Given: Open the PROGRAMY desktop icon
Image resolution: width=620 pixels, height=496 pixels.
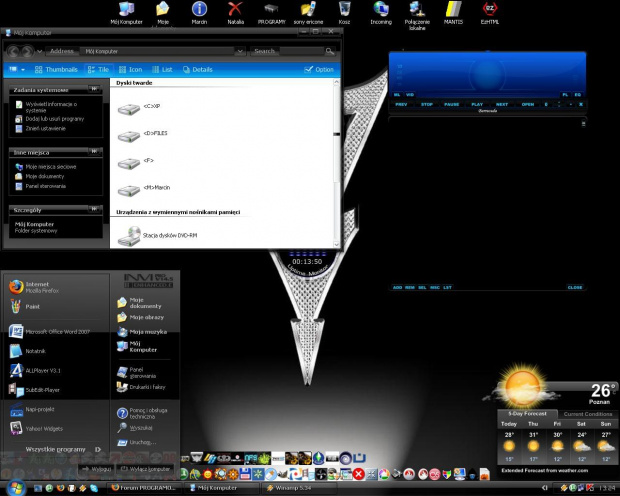Looking at the screenshot, I should pyautogui.click(x=272, y=13).
